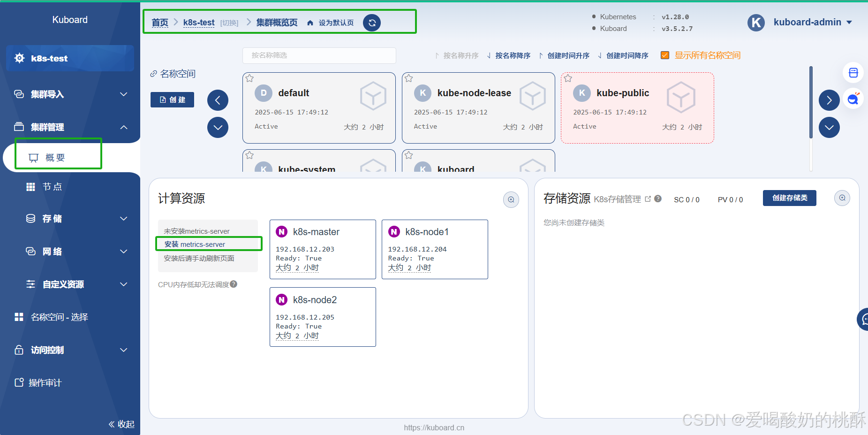Click the Kuboard logo title

pyautogui.click(x=70, y=20)
